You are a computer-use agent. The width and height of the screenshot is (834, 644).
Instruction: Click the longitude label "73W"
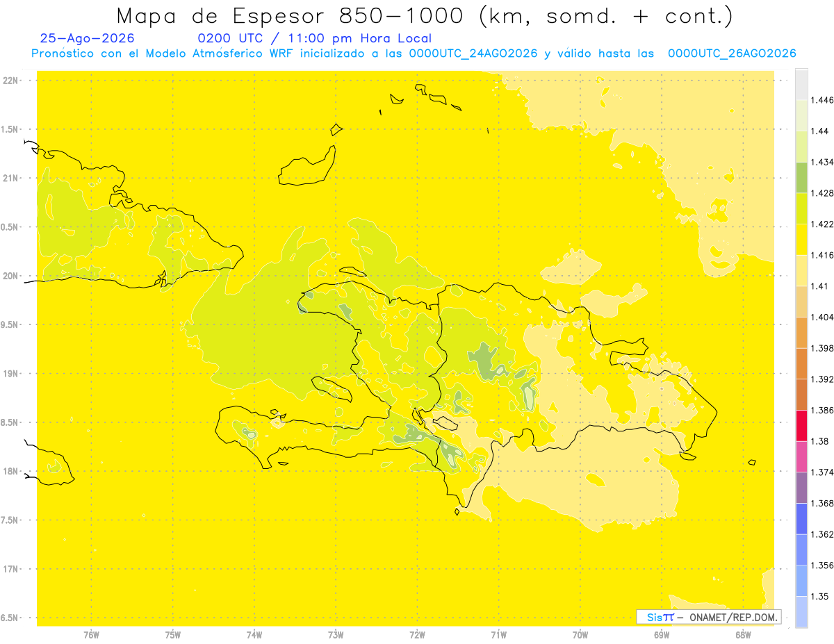click(336, 635)
